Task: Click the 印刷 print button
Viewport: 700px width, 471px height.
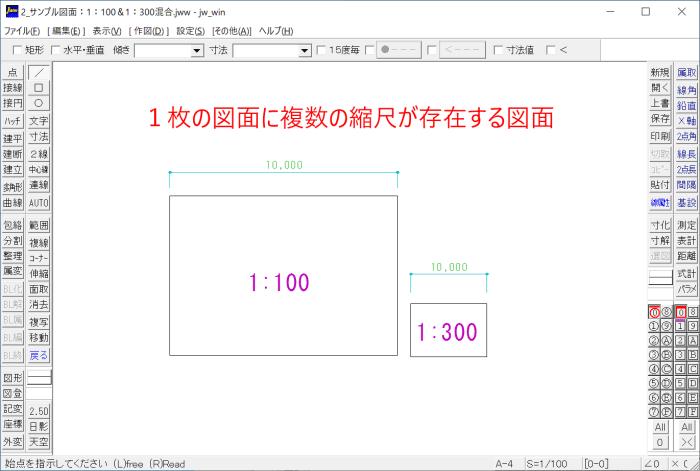Action: pyautogui.click(x=660, y=137)
